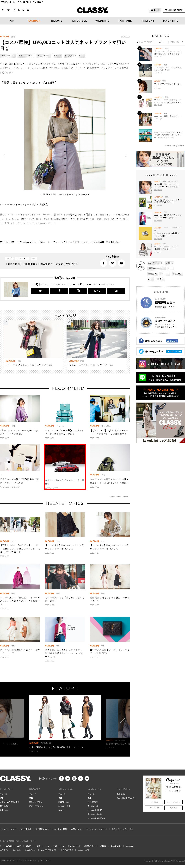The width and height of the screenshot is (185, 868).
Task: Select the MAGAZINE navigation item
Action: coord(171,21)
